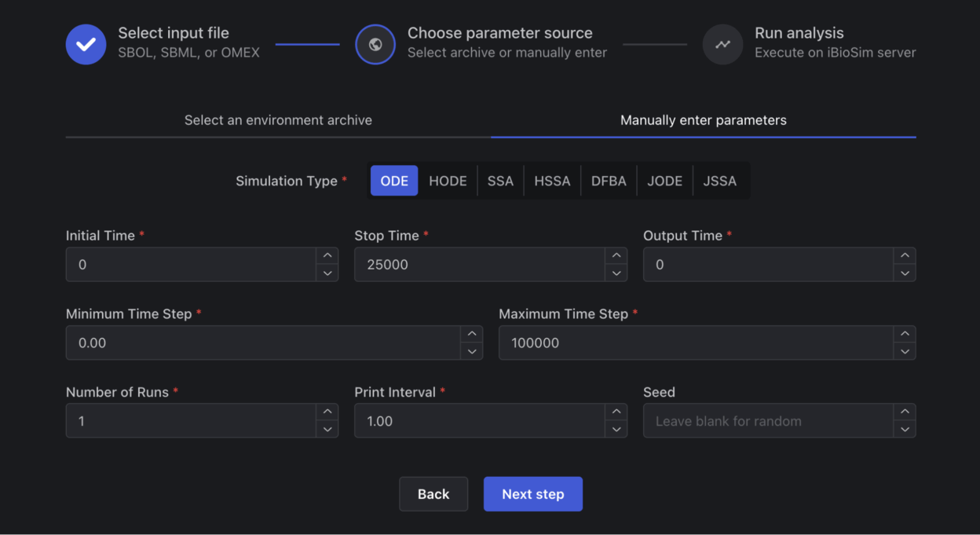Click the Choose parameter source step title

(x=500, y=33)
